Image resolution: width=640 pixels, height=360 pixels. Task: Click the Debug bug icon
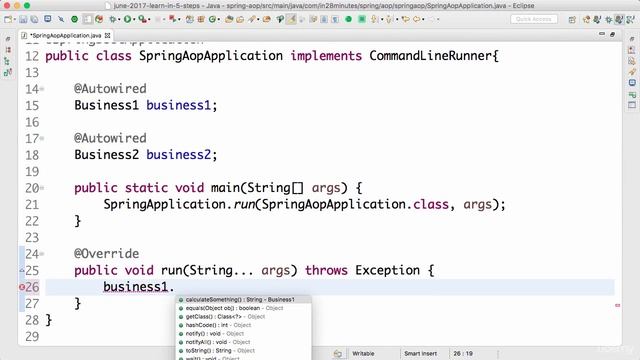113,19
